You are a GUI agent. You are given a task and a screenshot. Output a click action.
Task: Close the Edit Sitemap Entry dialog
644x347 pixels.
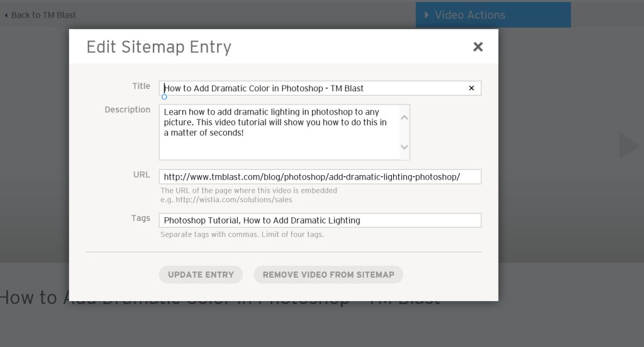coord(478,47)
